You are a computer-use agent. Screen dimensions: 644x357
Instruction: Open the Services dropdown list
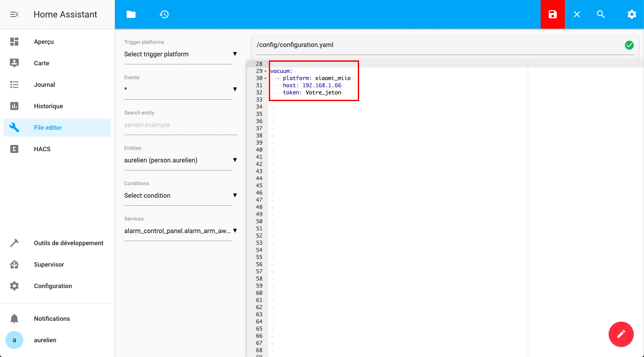180,231
